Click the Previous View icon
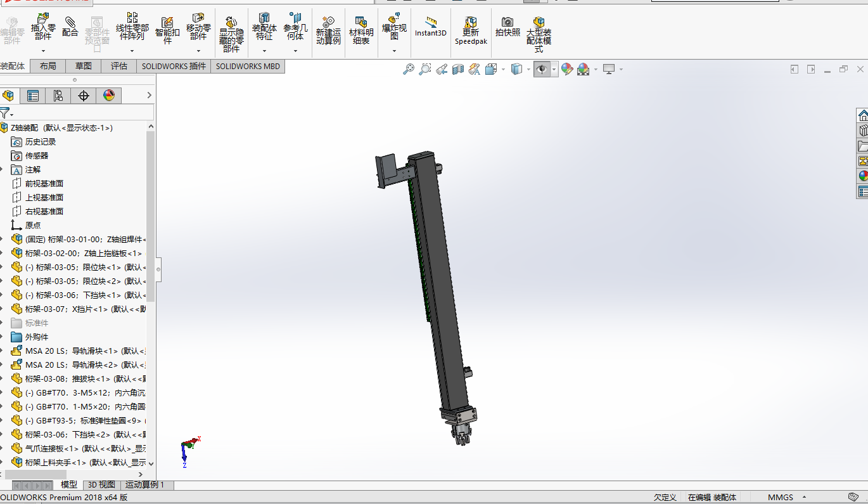Image resolution: width=868 pixels, height=504 pixels. click(x=442, y=69)
